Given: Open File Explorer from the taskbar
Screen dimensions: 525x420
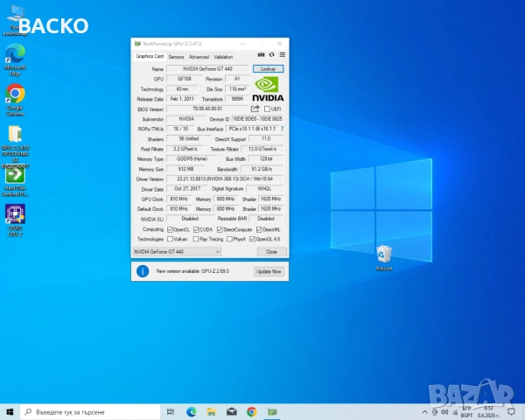Looking at the screenshot, I should click(211, 411).
